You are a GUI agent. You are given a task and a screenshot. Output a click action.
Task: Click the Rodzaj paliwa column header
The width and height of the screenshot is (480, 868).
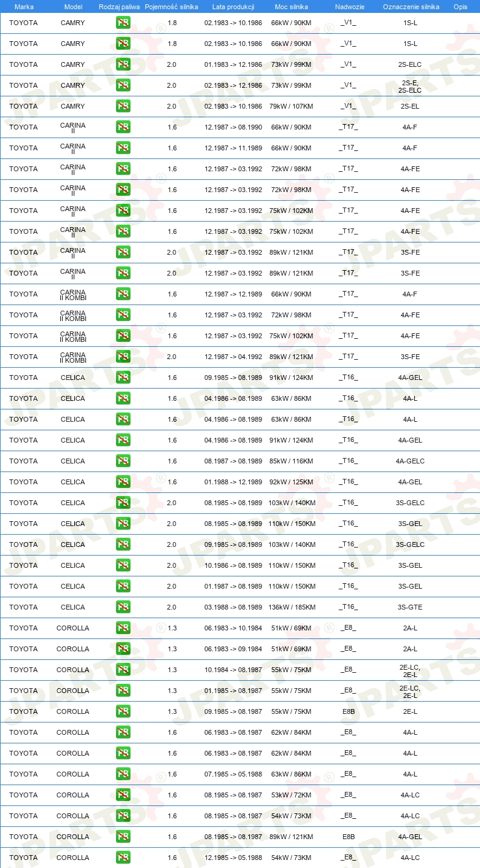pos(119,7)
